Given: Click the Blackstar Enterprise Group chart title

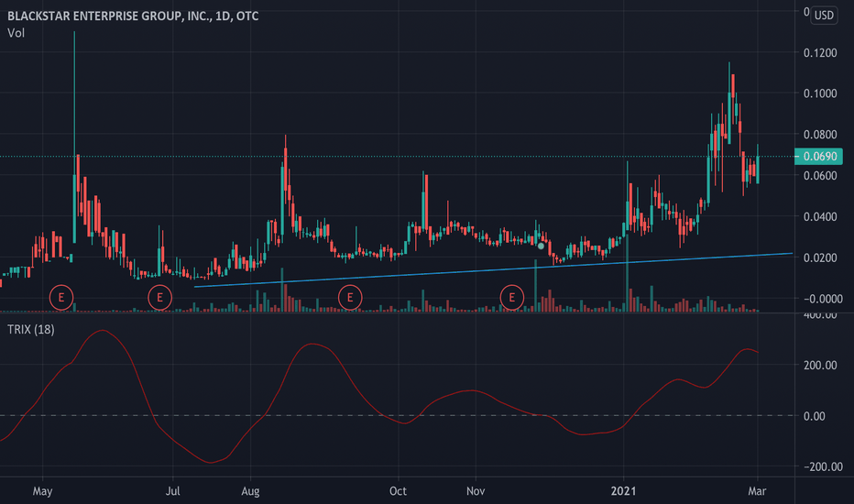Looking at the screenshot, I should 133,16.
